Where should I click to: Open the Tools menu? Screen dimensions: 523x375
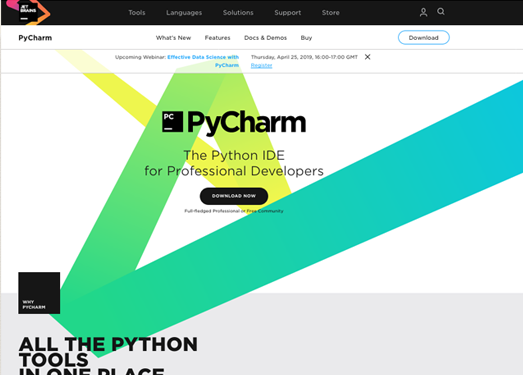click(137, 13)
